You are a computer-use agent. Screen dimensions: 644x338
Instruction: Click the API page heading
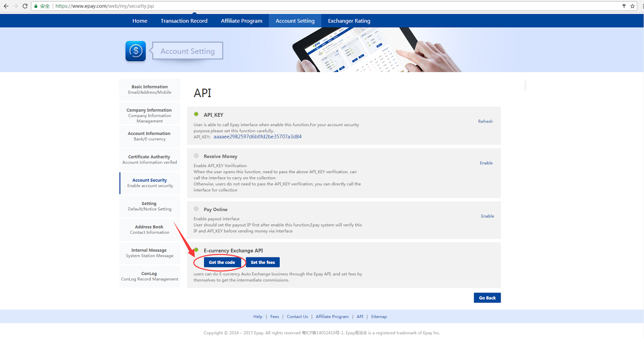202,93
